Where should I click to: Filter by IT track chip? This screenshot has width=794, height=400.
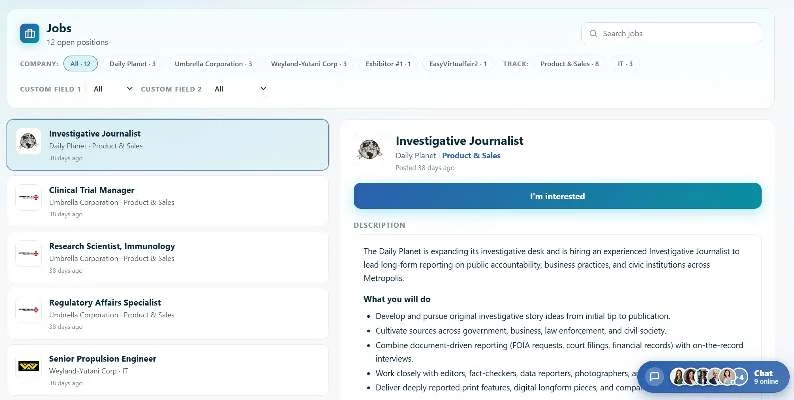(624, 64)
